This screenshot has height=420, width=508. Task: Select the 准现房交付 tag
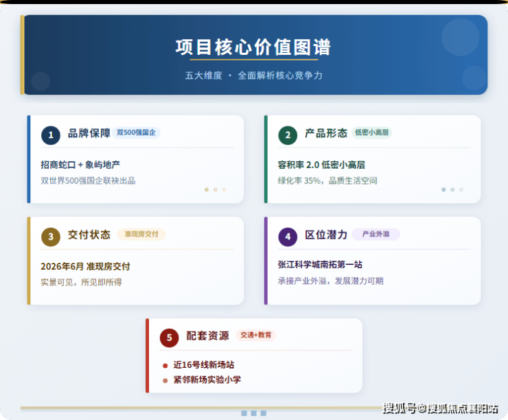coord(141,234)
